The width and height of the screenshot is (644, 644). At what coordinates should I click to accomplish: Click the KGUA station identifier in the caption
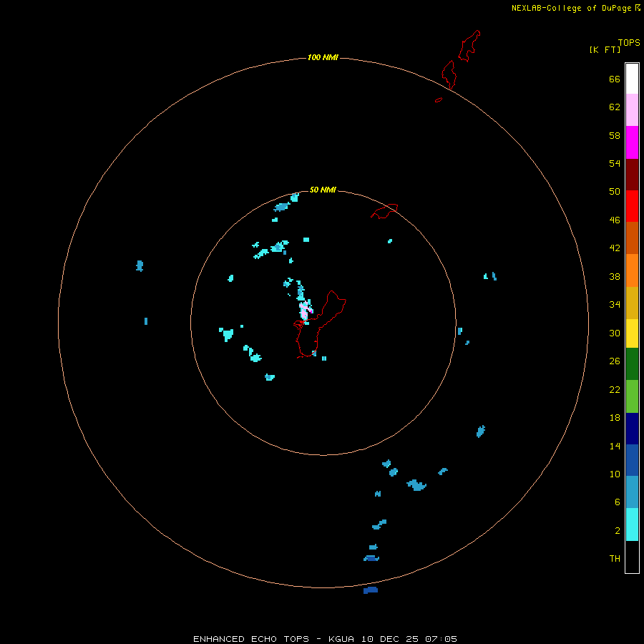coord(342,639)
